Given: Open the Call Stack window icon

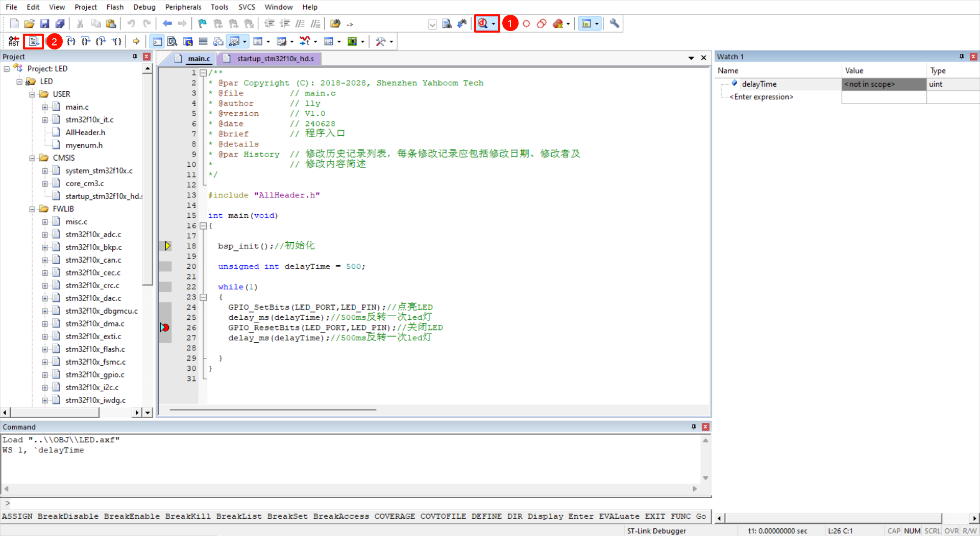Looking at the screenshot, I should pyautogui.click(x=218, y=41).
